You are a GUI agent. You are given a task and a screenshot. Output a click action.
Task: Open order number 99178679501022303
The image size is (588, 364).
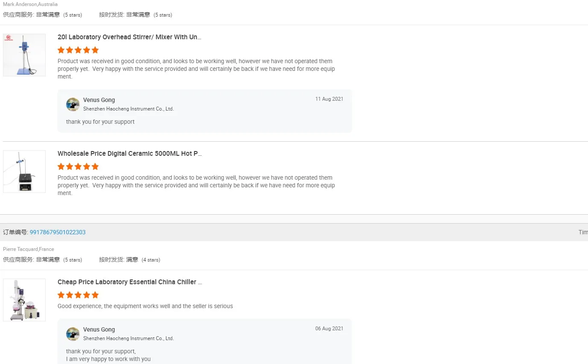58,232
